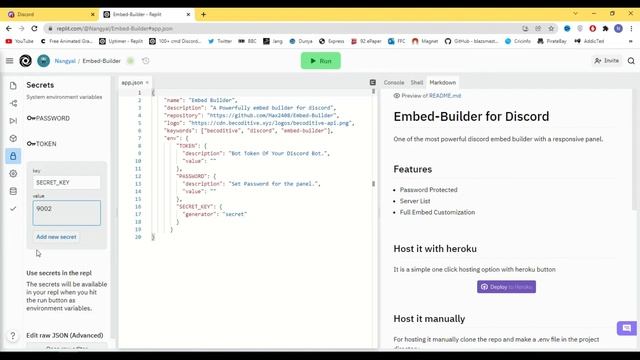Focus the secret key input field
640x360 pixels.
coord(67,182)
